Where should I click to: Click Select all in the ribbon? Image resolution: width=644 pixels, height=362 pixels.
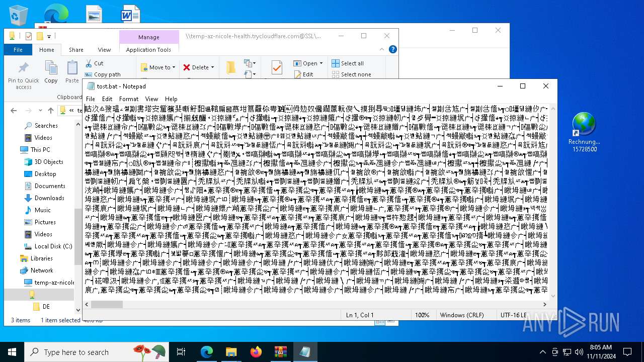pyautogui.click(x=348, y=63)
